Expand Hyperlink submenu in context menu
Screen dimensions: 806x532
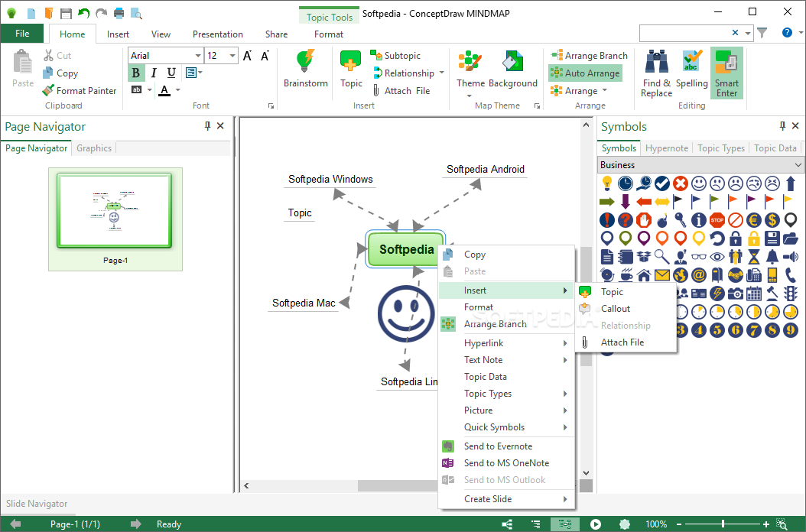506,343
